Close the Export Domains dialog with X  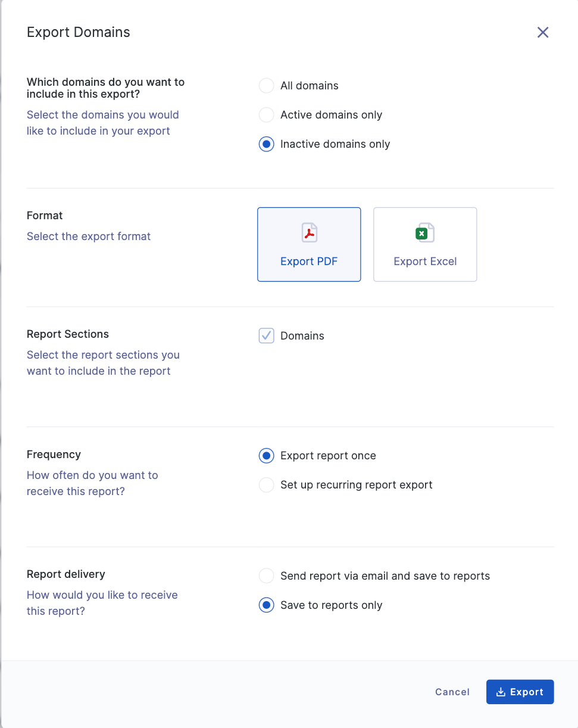(x=543, y=32)
